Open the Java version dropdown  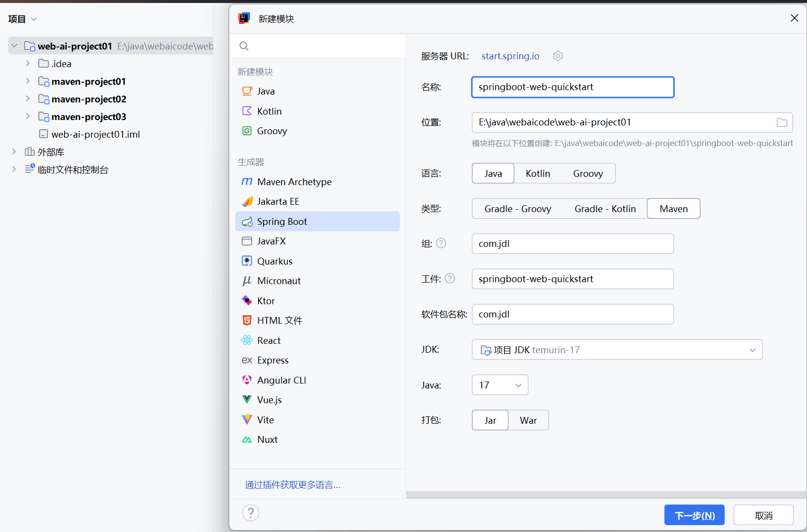(500, 385)
